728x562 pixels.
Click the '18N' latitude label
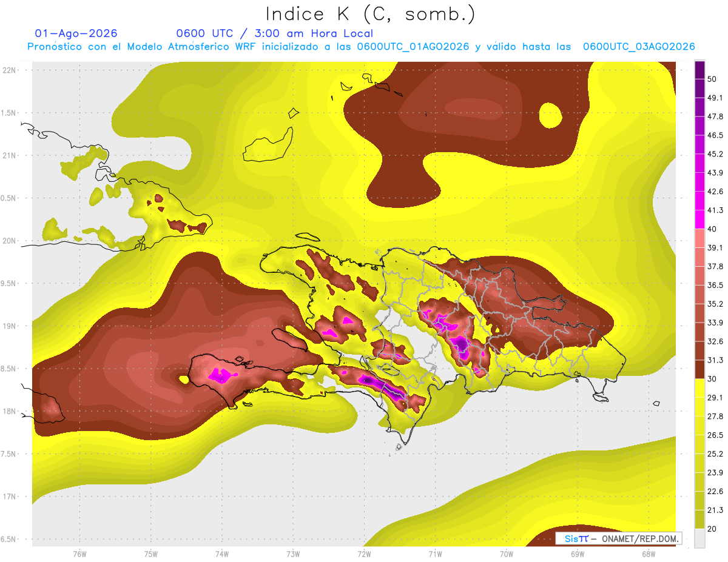tap(10, 411)
